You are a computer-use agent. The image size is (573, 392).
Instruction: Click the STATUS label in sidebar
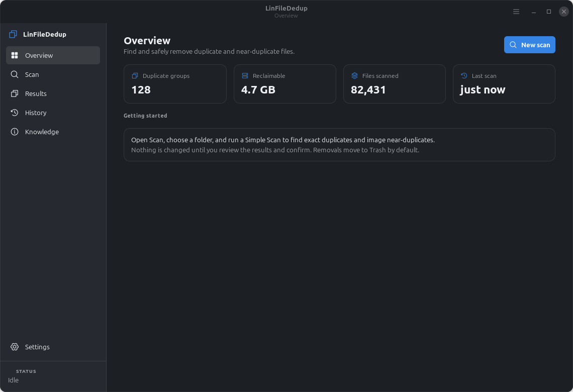(x=26, y=371)
